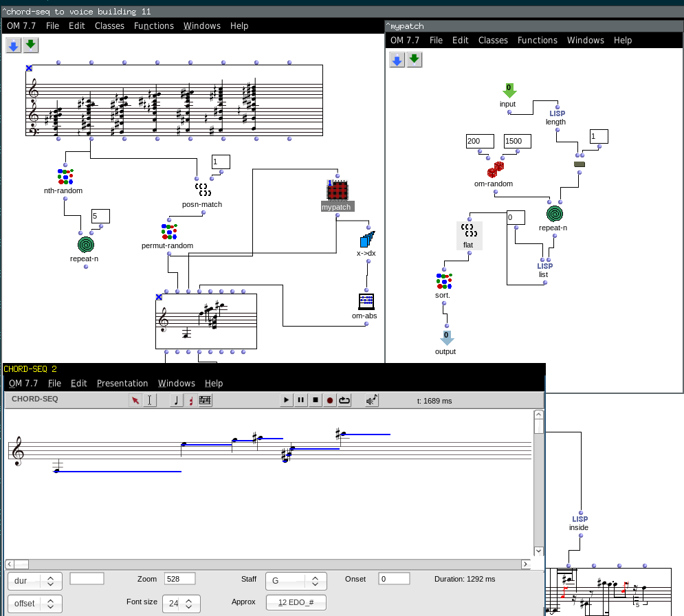Select the sort. box icon in mypatch

coord(444,281)
